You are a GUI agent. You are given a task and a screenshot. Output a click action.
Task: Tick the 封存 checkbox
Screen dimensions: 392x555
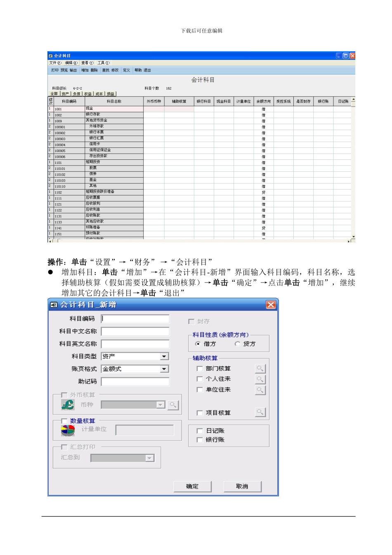pyautogui.click(x=191, y=321)
